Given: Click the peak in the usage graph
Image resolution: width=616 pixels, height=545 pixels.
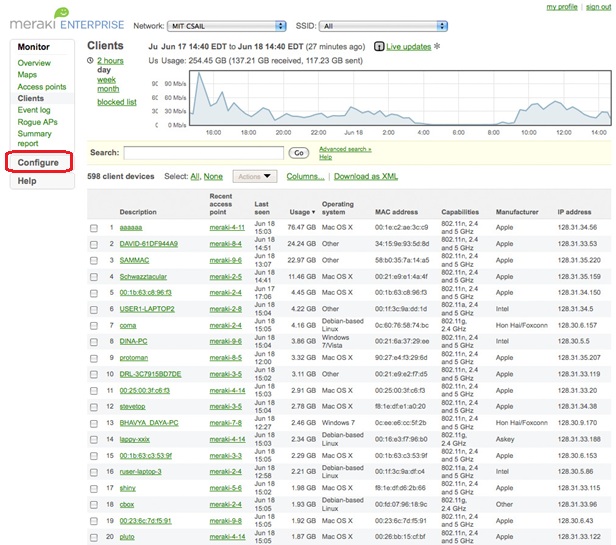Looking at the screenshot, I should coord(199,73).
